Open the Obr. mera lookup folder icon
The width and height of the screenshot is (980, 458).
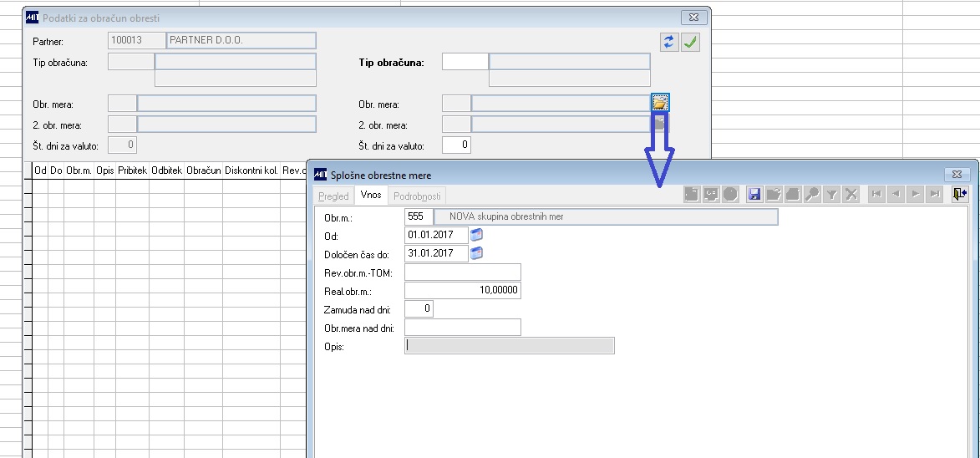660,102
